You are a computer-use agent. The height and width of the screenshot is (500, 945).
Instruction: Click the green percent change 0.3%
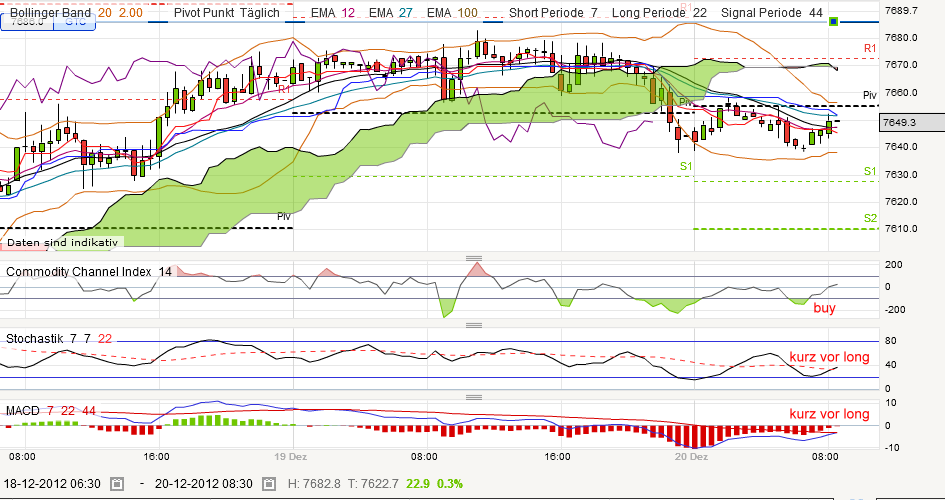coord(449,483)
